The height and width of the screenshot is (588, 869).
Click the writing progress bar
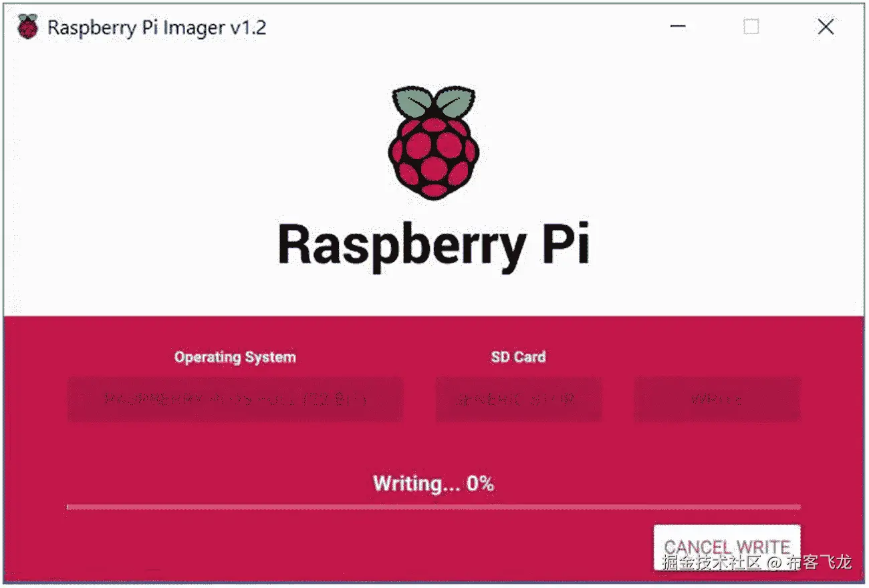pyautogui.click(x=434, y=507)
